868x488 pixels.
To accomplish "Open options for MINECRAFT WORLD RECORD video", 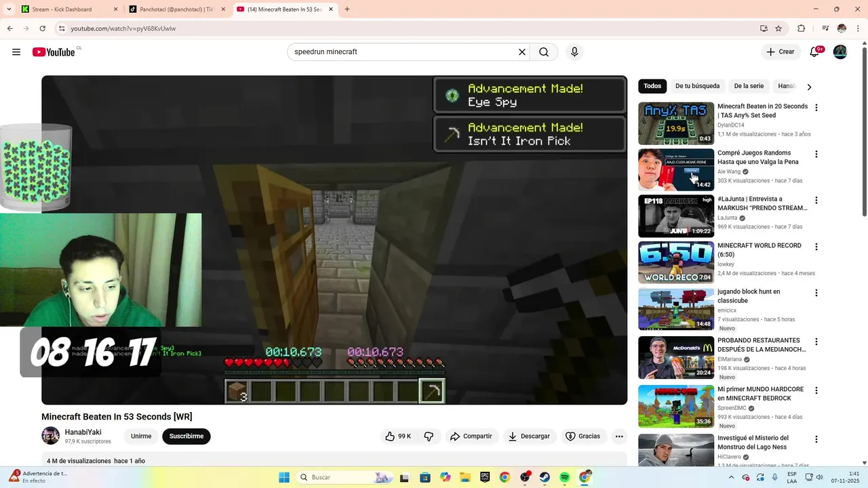I will [816, 247].
